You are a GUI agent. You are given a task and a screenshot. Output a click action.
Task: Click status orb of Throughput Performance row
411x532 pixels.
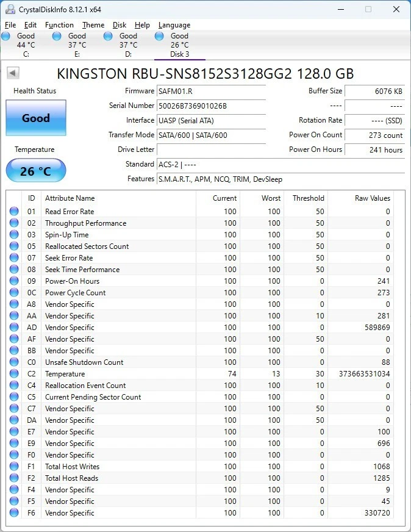(14, 223)
